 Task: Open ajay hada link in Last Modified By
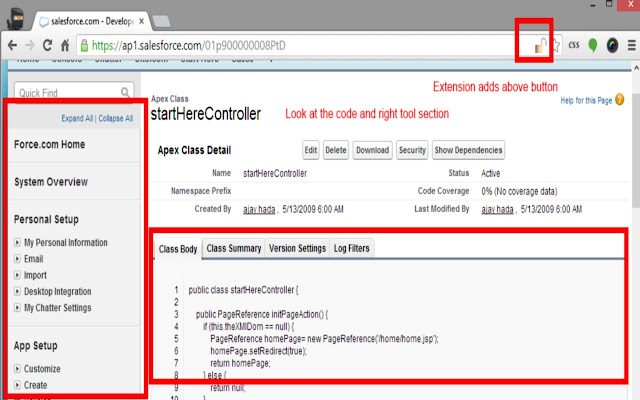(497, 209)
